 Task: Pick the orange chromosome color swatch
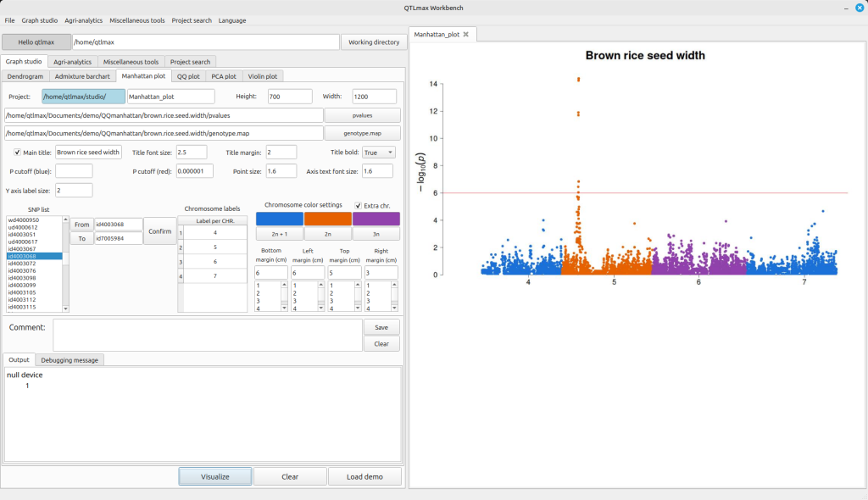327,219
